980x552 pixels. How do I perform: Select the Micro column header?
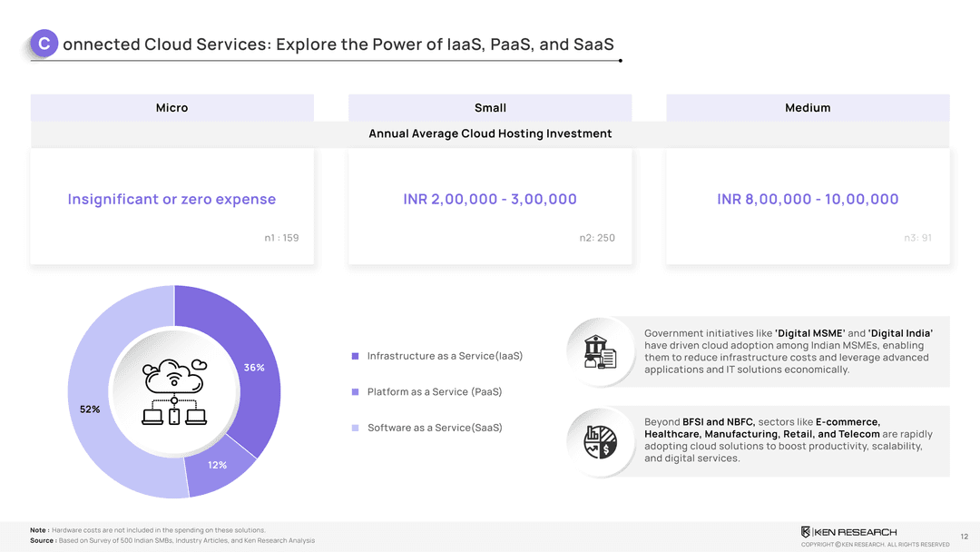tap(171, 108)
